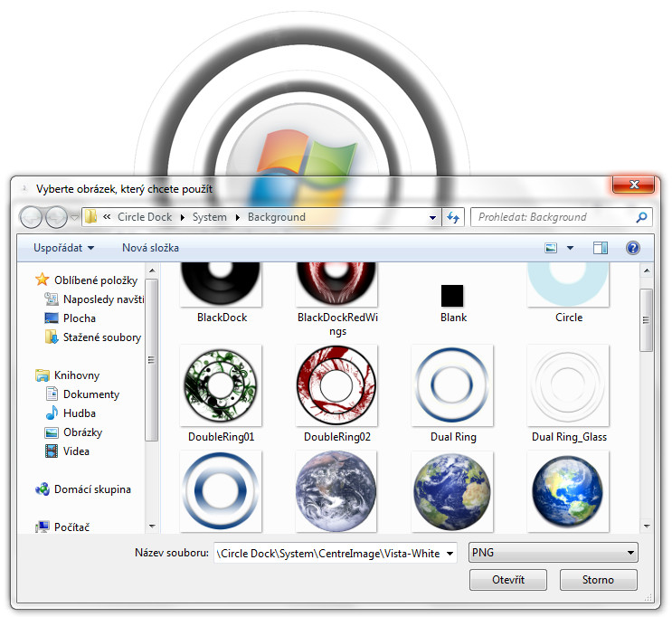Open Naposledy navštívené in favorites
This screenshot has width=672, height=617.
tap(94, 299)
